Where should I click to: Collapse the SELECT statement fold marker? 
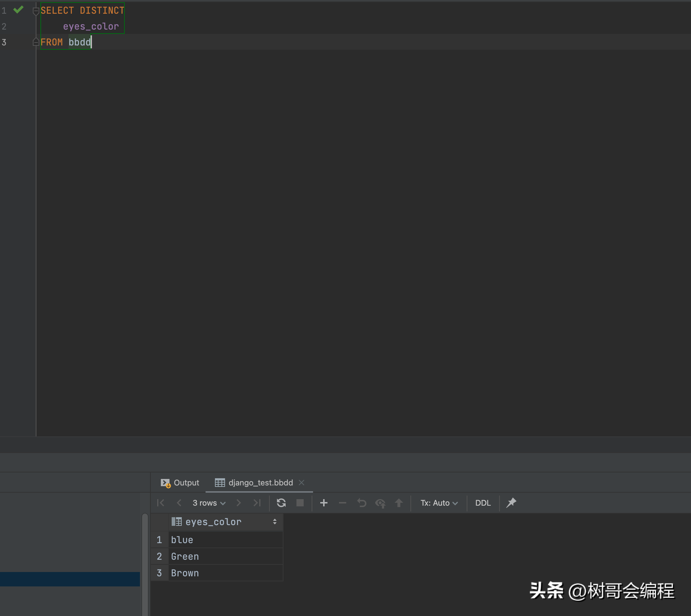pos(36,11)
